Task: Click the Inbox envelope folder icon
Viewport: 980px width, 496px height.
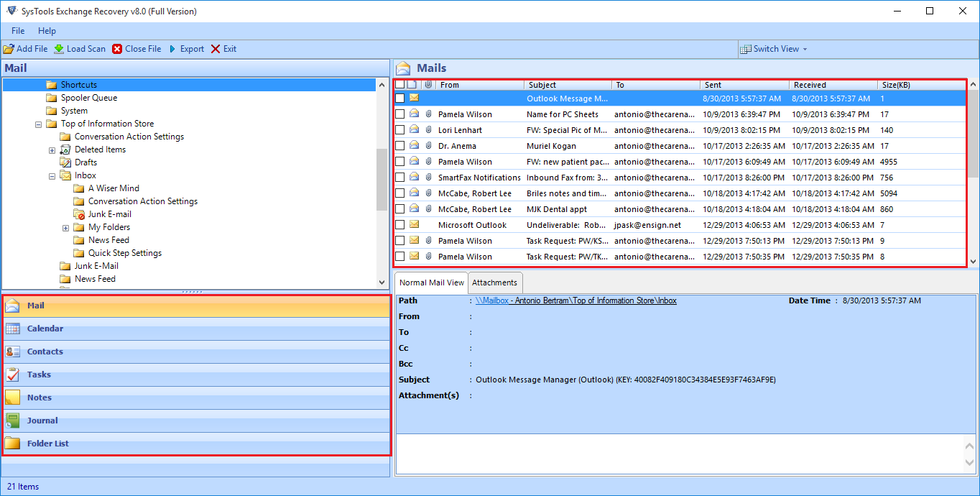Action: [x=65, y=175]
